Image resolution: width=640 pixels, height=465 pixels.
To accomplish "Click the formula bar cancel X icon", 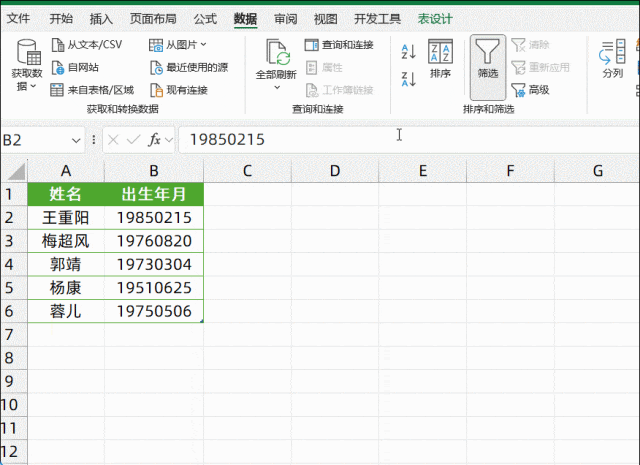I will (113, 140).
